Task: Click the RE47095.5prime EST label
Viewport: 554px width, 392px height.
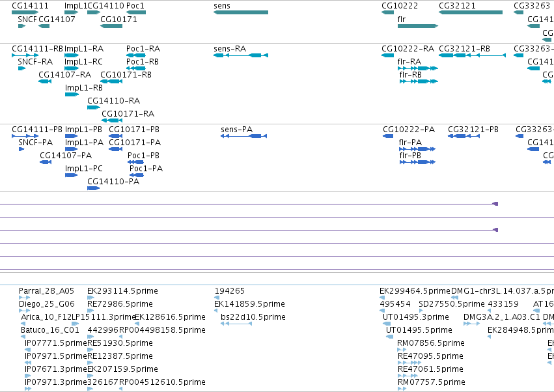Action: tap(430, 356)
